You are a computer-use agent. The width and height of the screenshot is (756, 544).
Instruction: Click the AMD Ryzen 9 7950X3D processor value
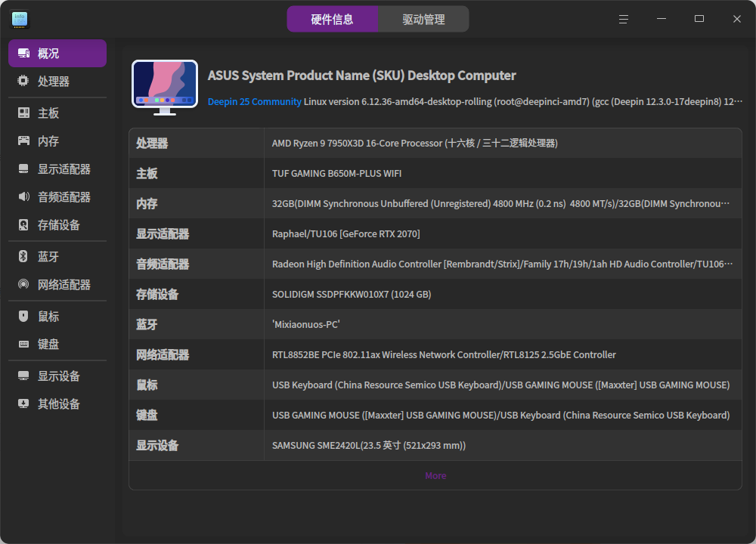tap(414, 143)
